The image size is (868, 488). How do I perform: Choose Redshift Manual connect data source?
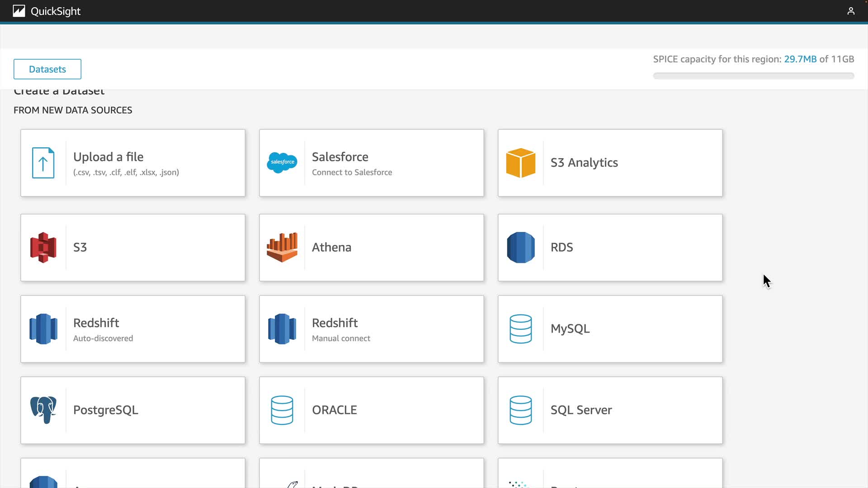point(371,329)
